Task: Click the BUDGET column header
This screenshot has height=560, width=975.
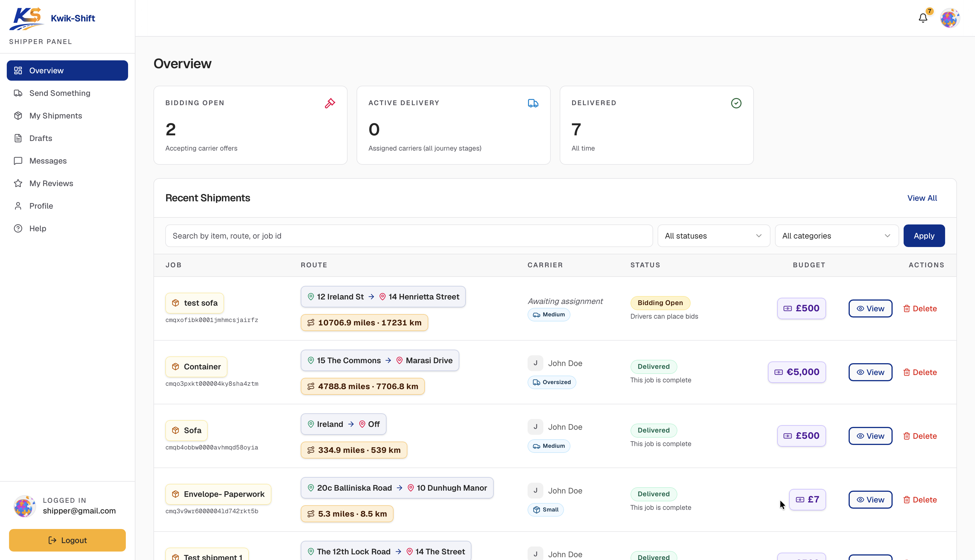Action: (x=809, y=265)
